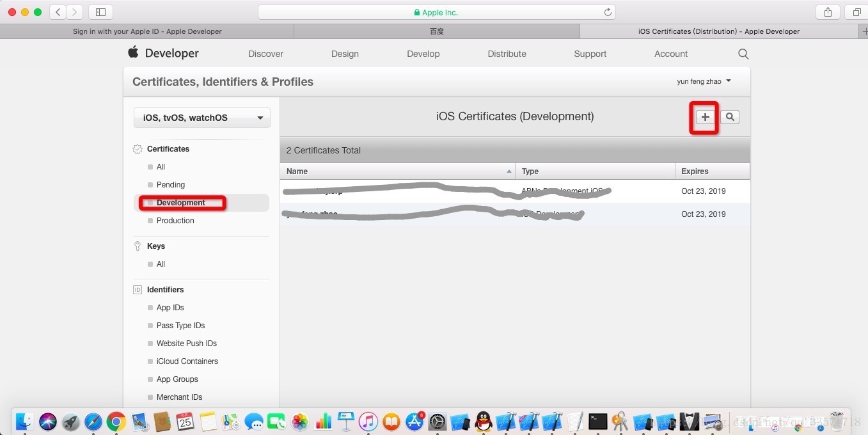Open Trash in the Dock
868x435 pixels.
[x=836, y=421]
